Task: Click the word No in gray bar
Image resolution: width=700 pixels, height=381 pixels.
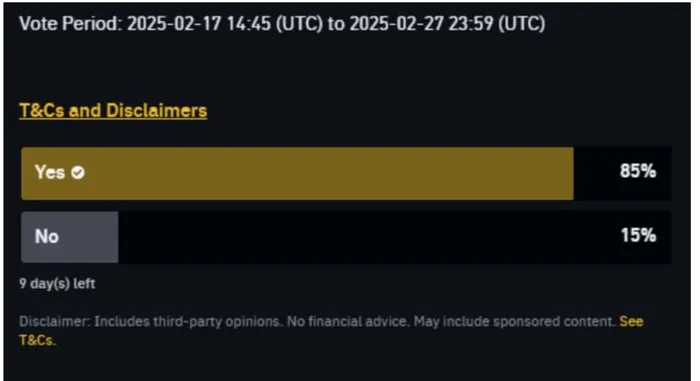Action: coord(47,236)
